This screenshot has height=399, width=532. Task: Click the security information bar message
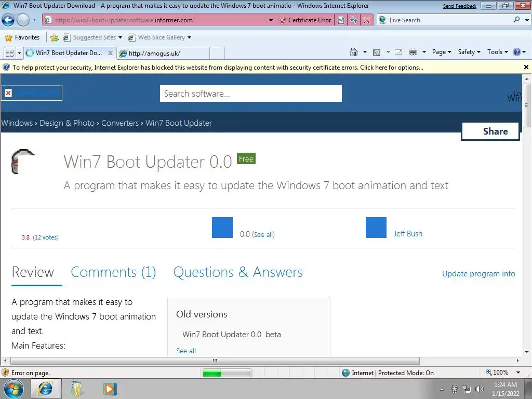click(218, 68)
